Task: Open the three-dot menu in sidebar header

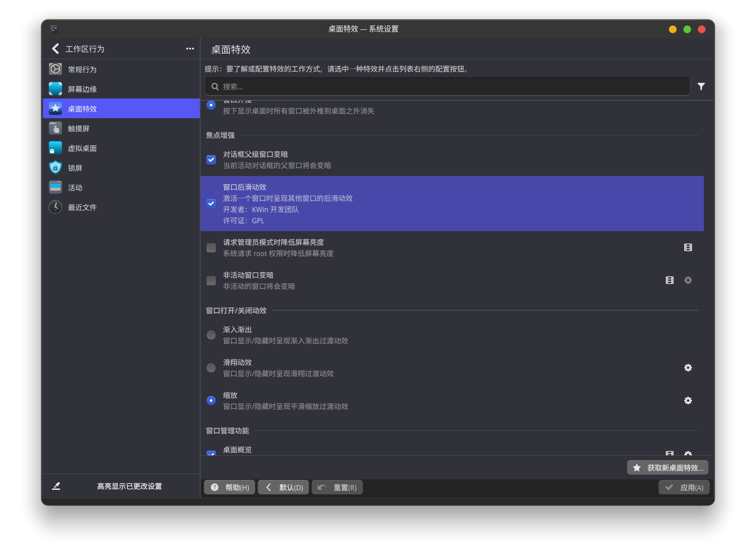Action: [190, 49]
